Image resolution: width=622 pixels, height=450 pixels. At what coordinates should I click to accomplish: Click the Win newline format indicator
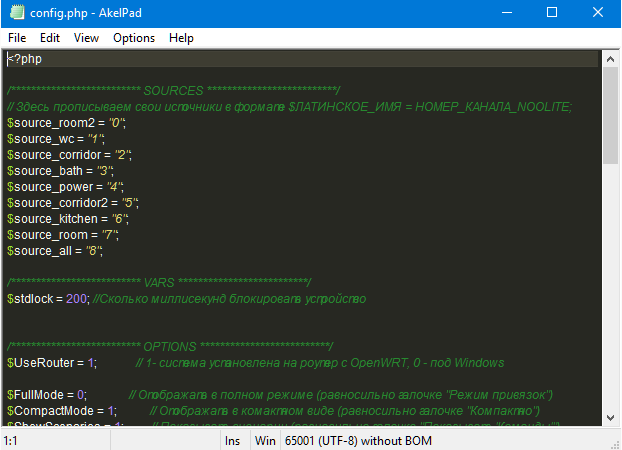(265, 441)
